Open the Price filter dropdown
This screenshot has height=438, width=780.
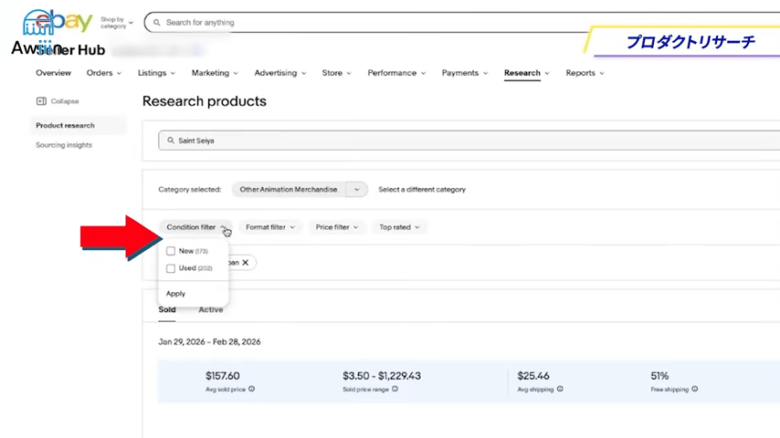336,227
